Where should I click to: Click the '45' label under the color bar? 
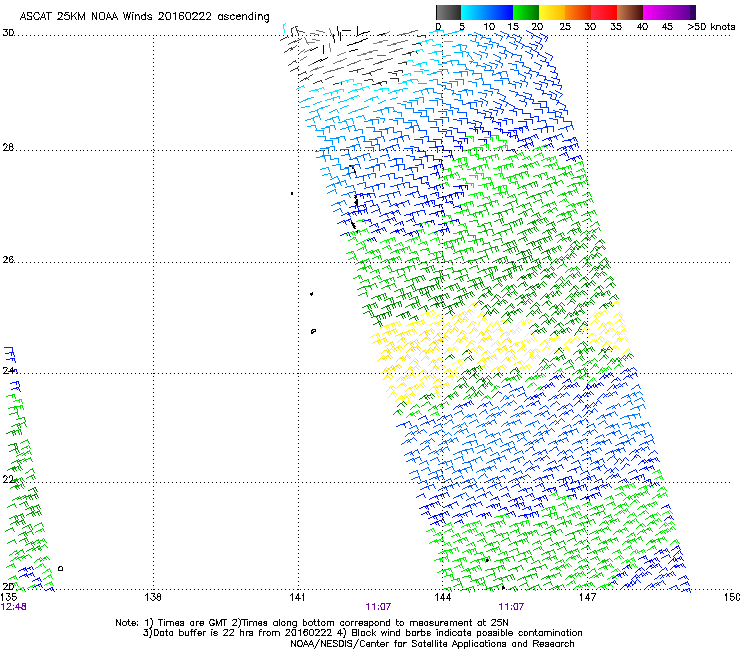tap(667, 27)
